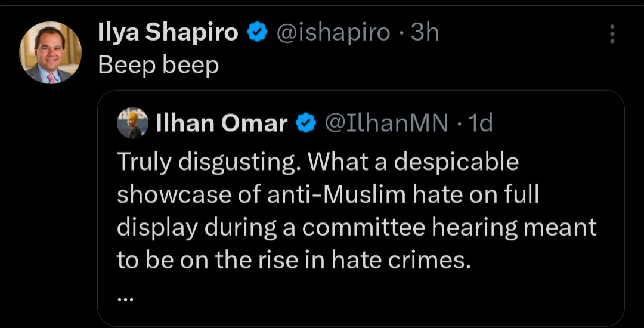
Task: Click the 3h post timestamp
Action: (424, 33)
